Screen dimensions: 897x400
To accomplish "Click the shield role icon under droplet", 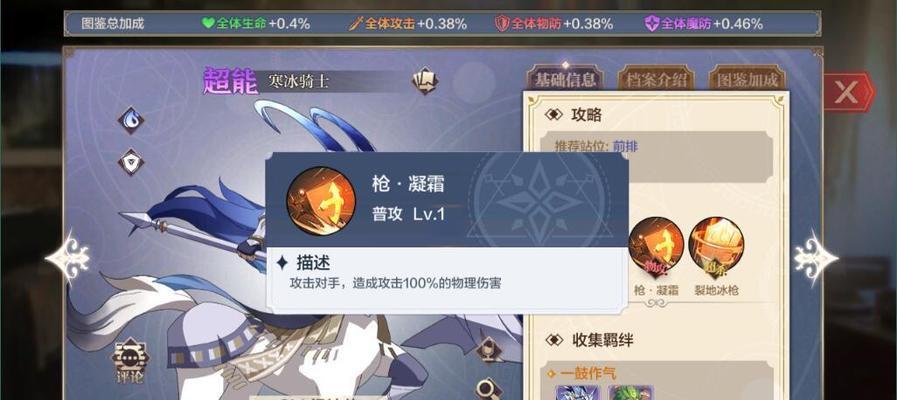I will click(131, 163).
